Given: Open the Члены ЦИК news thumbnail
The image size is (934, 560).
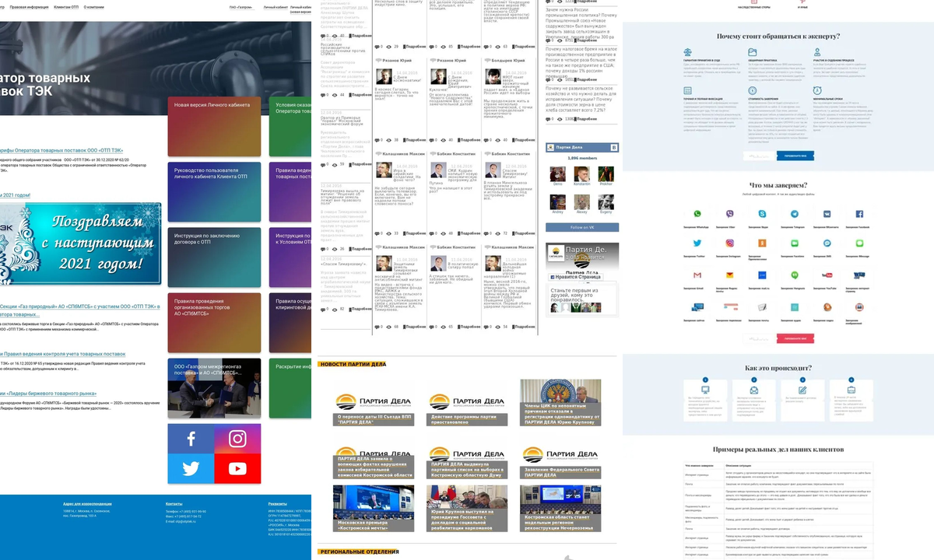Looking at the screenshot, I should [x=560, y=402].
